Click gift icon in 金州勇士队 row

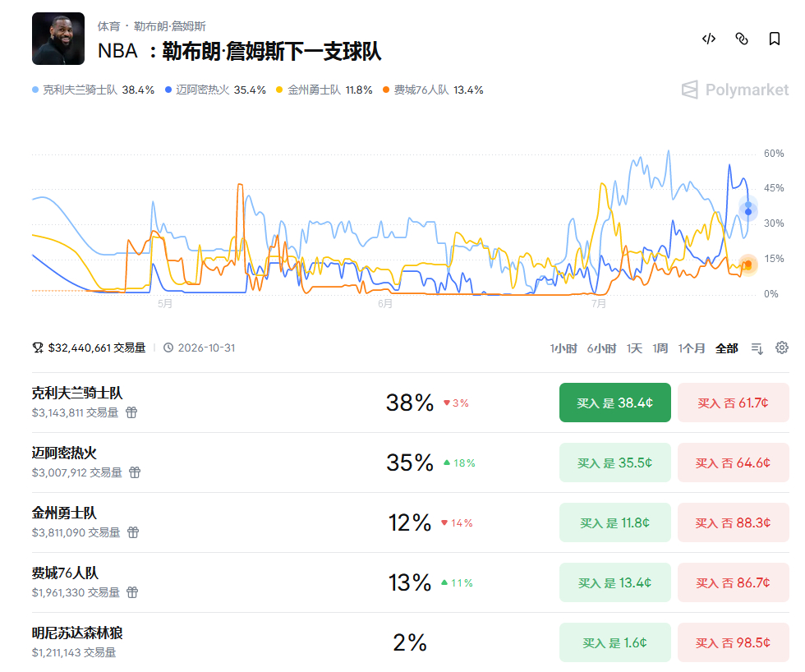pos(133,532)
